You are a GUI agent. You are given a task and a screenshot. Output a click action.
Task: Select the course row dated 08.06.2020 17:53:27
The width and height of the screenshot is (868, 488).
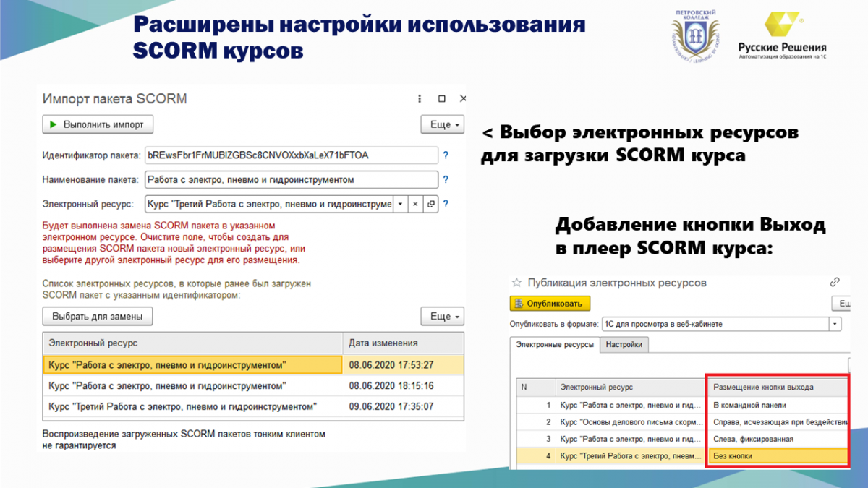[x=253, y=365]
